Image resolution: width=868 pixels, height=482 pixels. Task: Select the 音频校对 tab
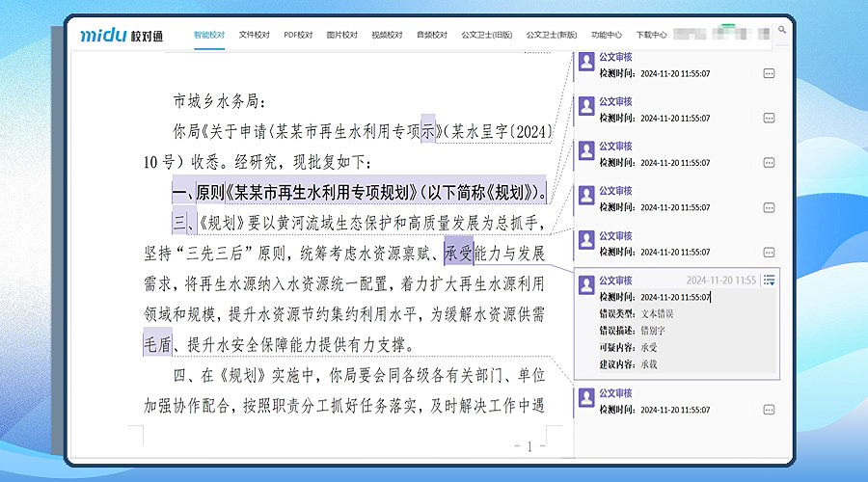tap(432, 35)
